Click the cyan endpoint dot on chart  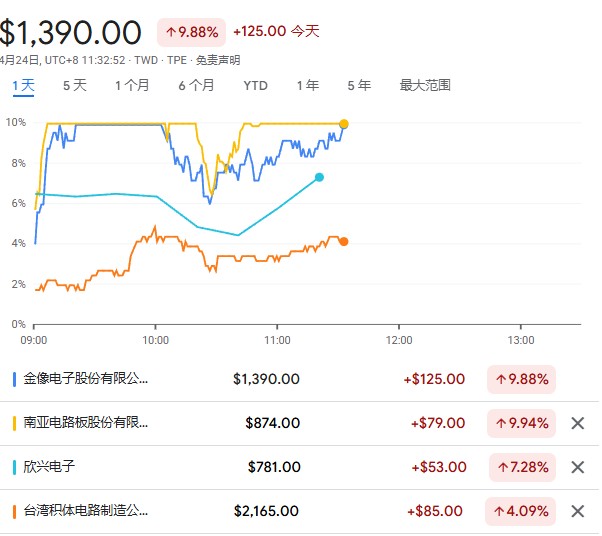click(319, 177)
